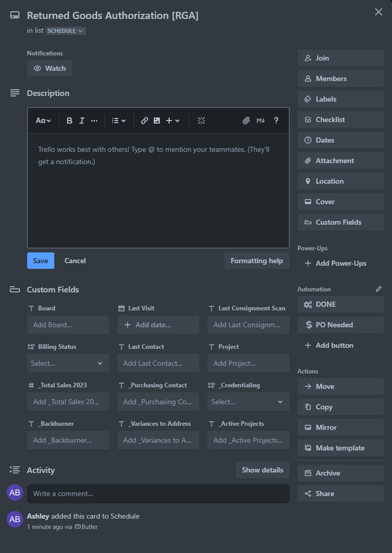Open Formatting help
392x553 pixels.
point(257,261)
